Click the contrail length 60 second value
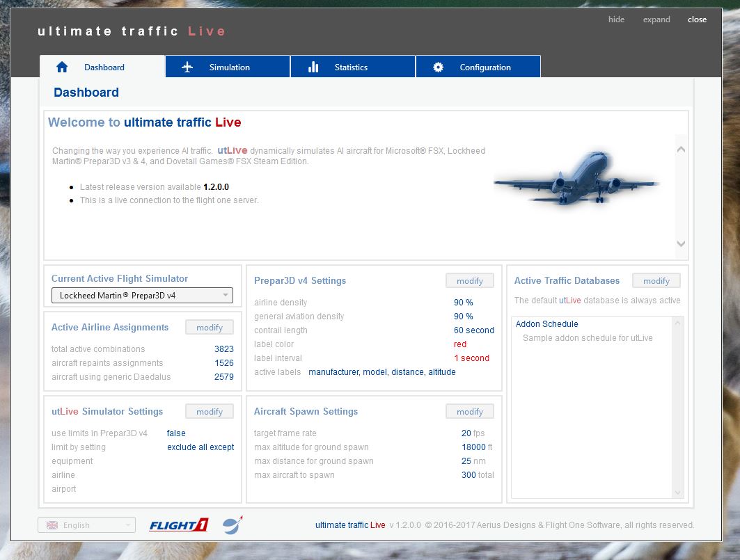Screen dimensions: 740x560 pyautogui.click(x=474, y=330)
